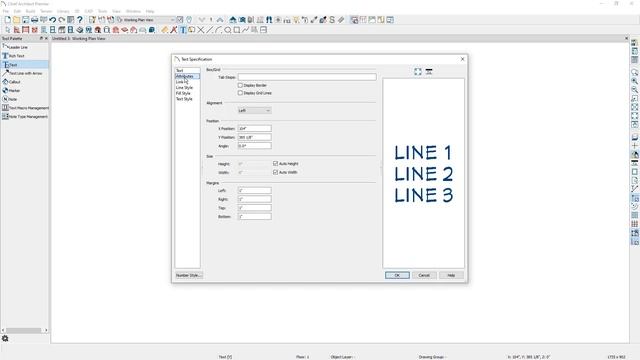Image resolution: width=640 pixels, height=360 pixels.
Task: Open the Window menu
Action: tap(133, 11)
